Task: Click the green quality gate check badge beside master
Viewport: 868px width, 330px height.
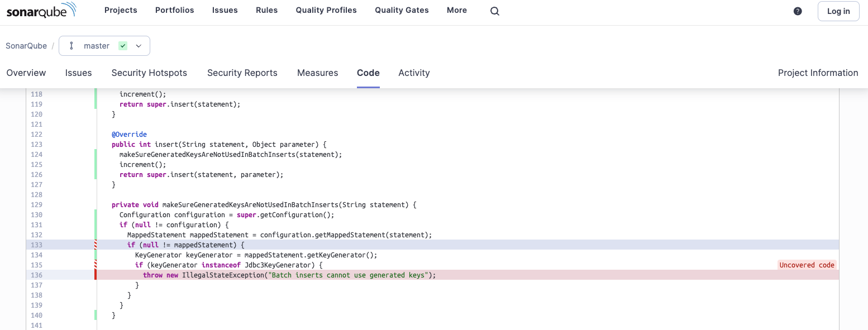Action: (x=124, y=45)
